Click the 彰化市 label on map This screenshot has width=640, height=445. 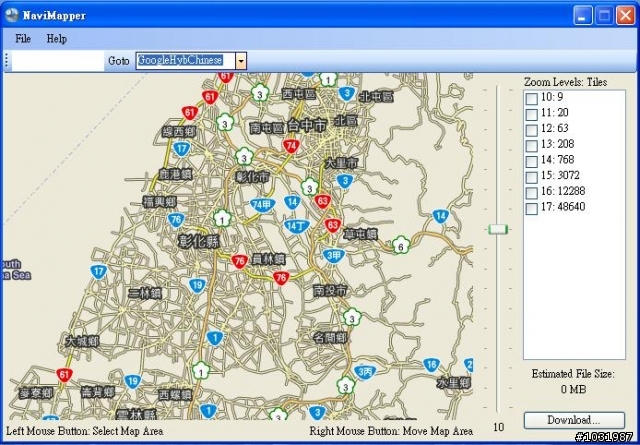253,177
